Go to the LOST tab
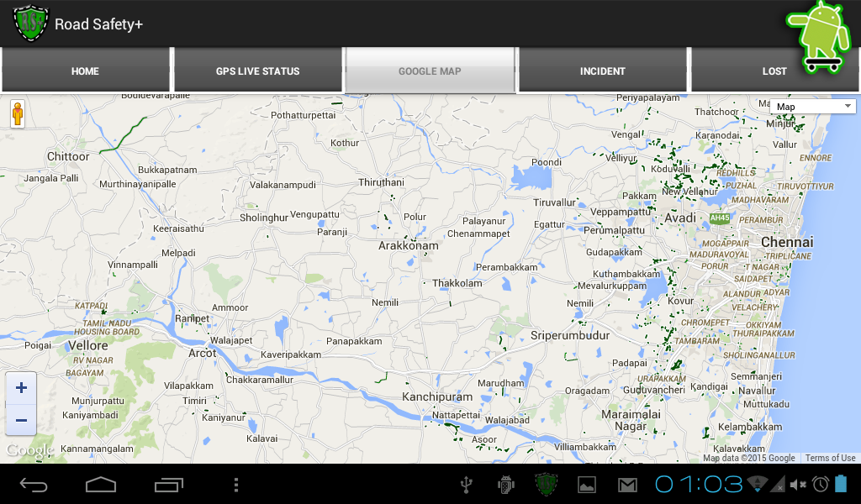 point(774,71)
